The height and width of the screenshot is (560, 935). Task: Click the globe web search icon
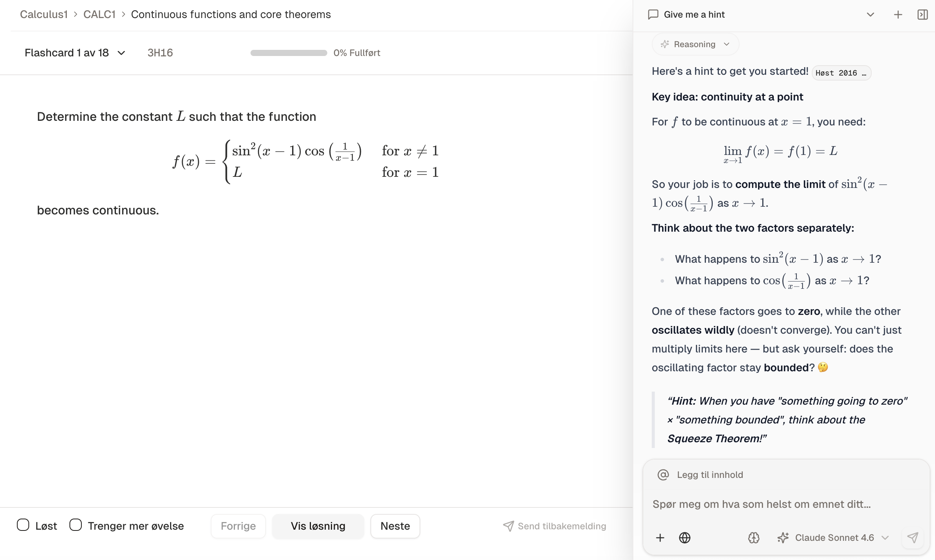pos(684,538)
